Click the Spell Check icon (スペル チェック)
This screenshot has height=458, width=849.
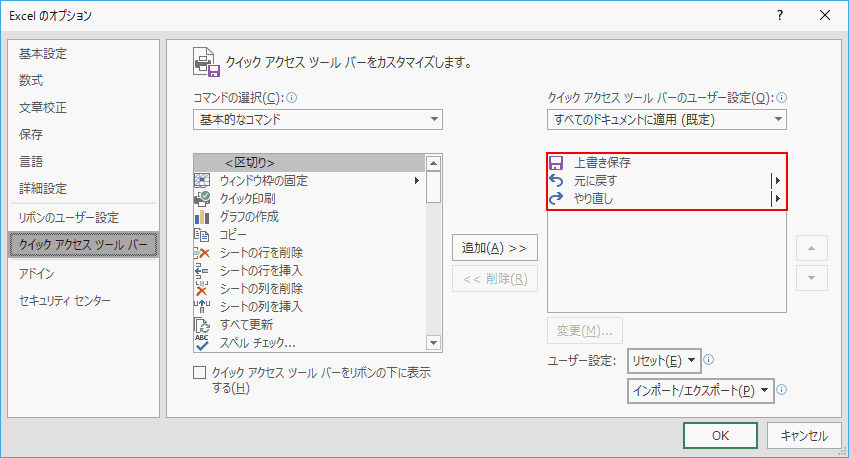click(202, 343)
